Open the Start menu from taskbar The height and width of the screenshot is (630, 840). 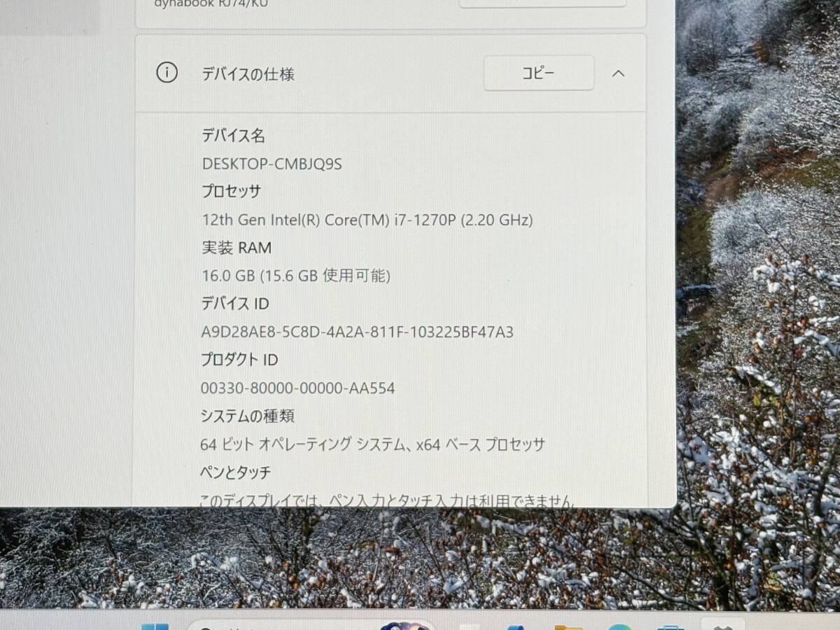pyautogui.click(x=155, y=624)
